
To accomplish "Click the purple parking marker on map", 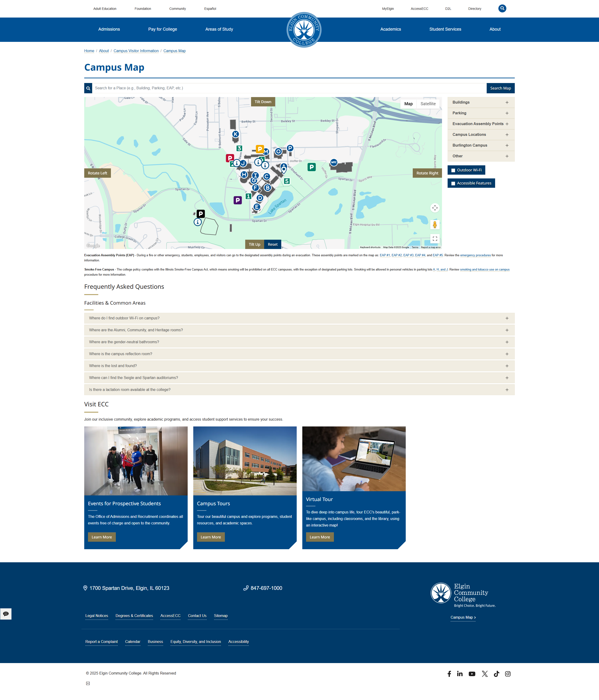I will click(238, 200).
